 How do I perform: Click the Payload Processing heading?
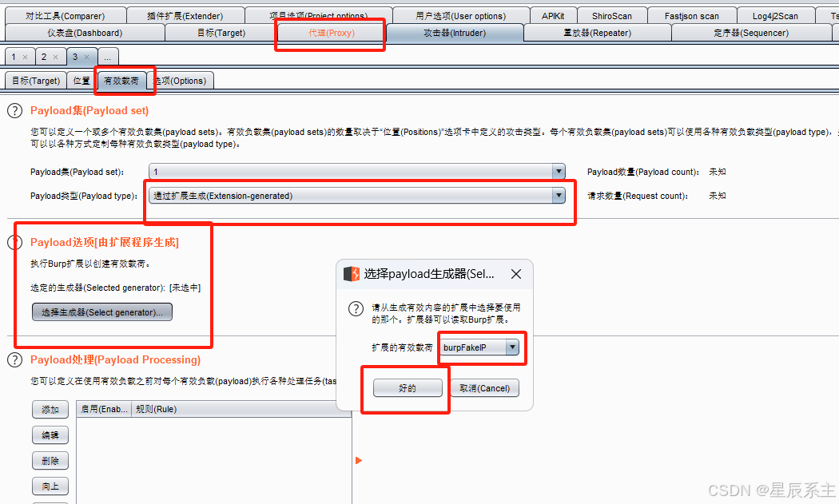click(x=116, y=359)
